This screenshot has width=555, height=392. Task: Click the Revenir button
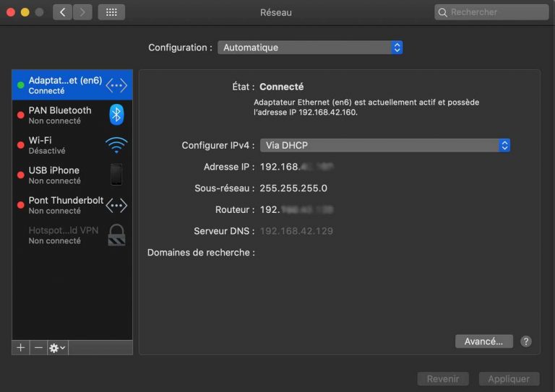443,379
